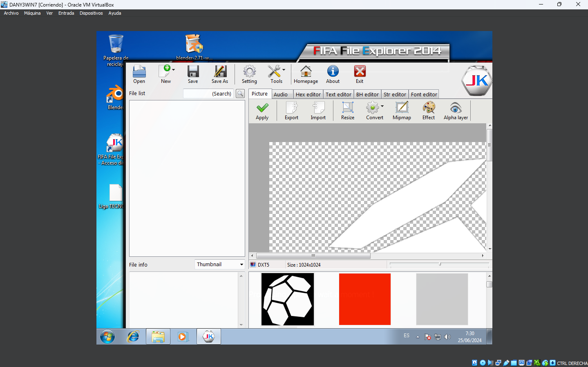
Task: Click the Open folder icon
Action: point(139,71)
